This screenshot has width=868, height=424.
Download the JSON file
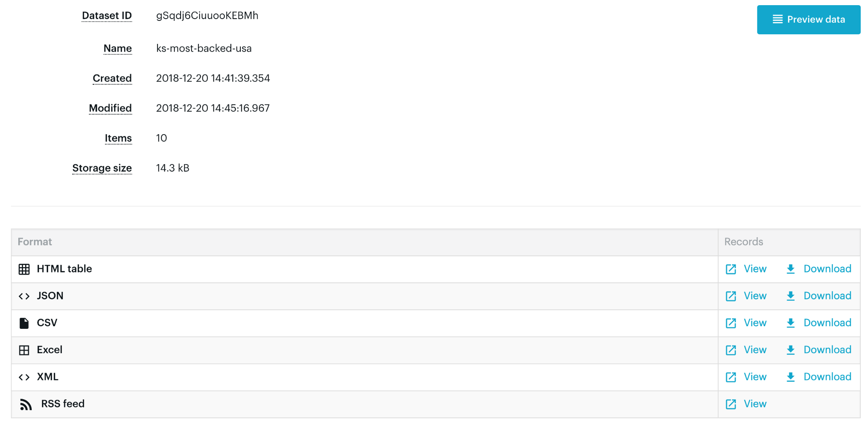pos(827,296)
